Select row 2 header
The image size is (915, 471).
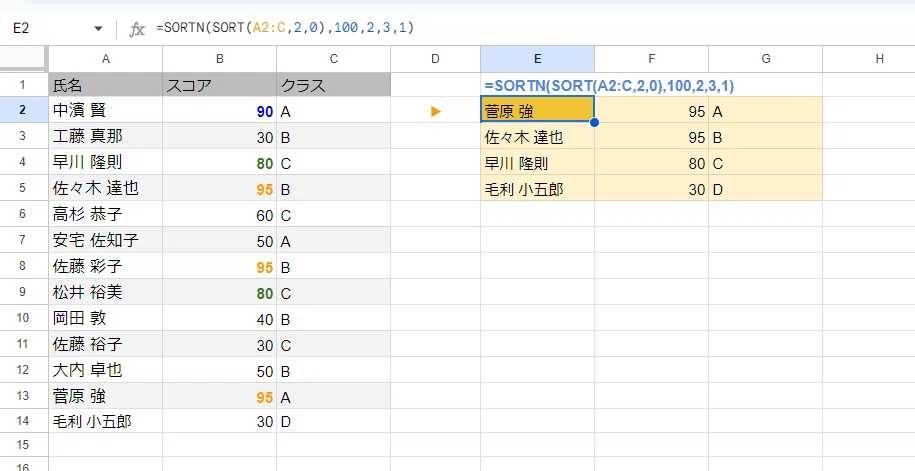coord(23,110)
